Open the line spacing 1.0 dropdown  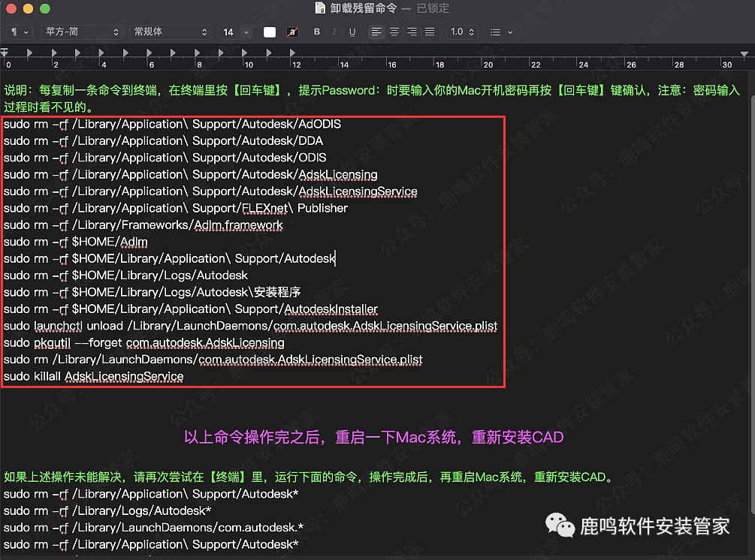pyautogui.click(x=461, y=32)
